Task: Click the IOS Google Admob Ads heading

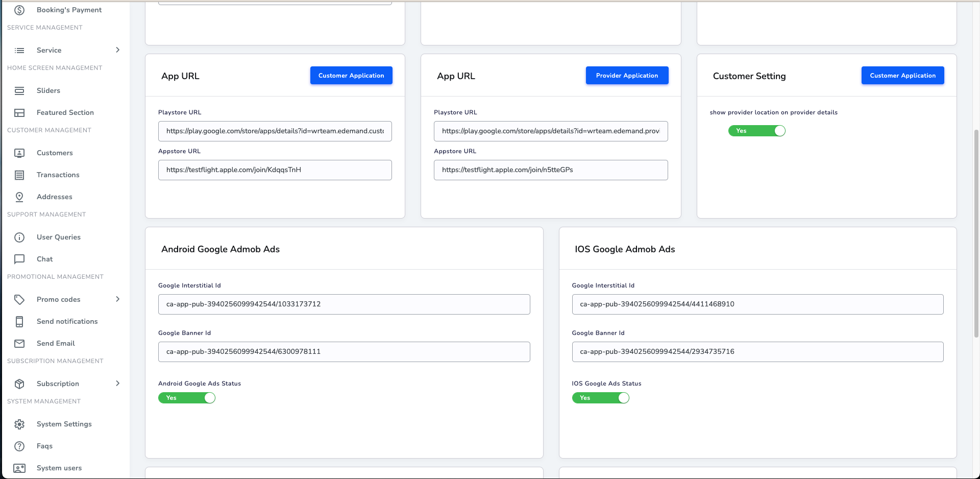Action: (625, 249)
